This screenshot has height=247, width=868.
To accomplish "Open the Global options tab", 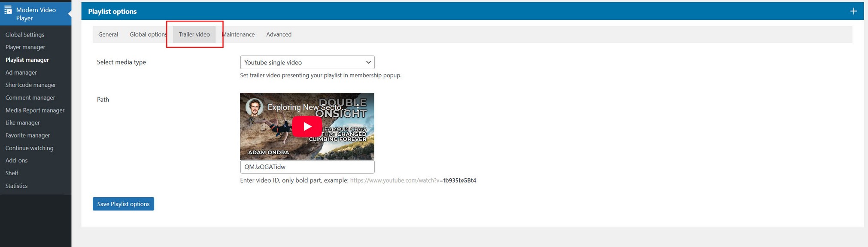I will tap(148, 34).
